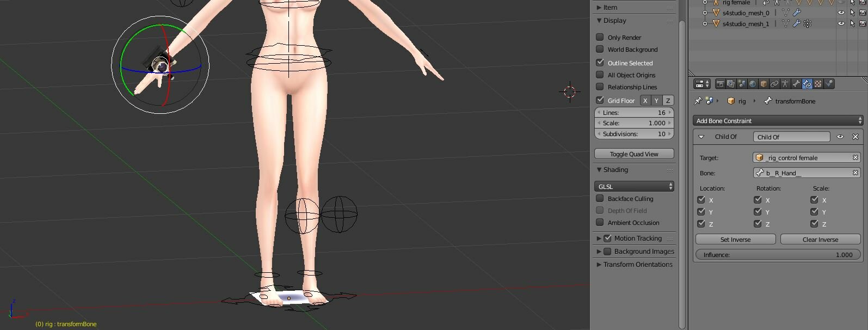Expand the Motion Tracking panel
868x330 pixels.
click(x=599, y=239)
